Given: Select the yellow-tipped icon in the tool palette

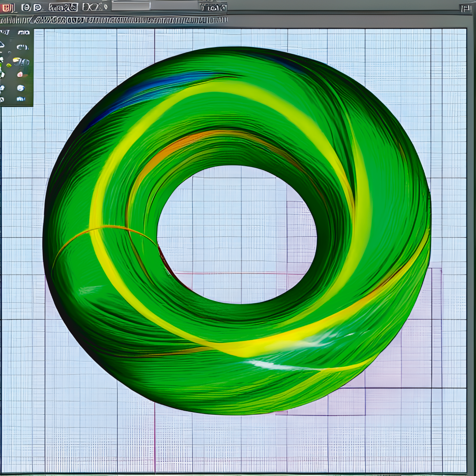Looking at the screenshot, I should click(21, 62).
